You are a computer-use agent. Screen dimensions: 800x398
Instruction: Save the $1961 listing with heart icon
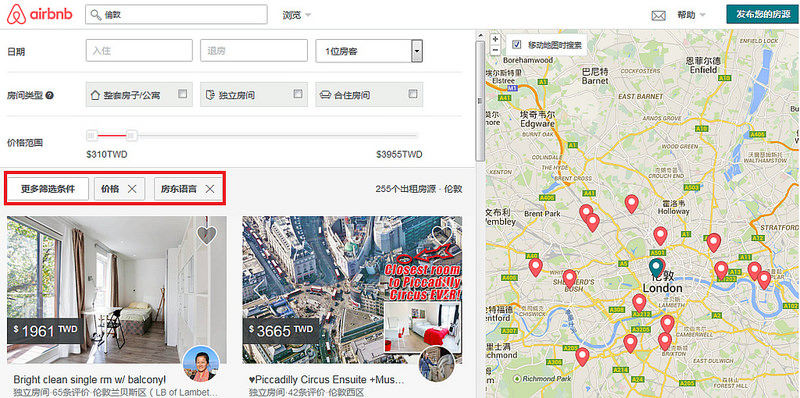pos(207,235)
